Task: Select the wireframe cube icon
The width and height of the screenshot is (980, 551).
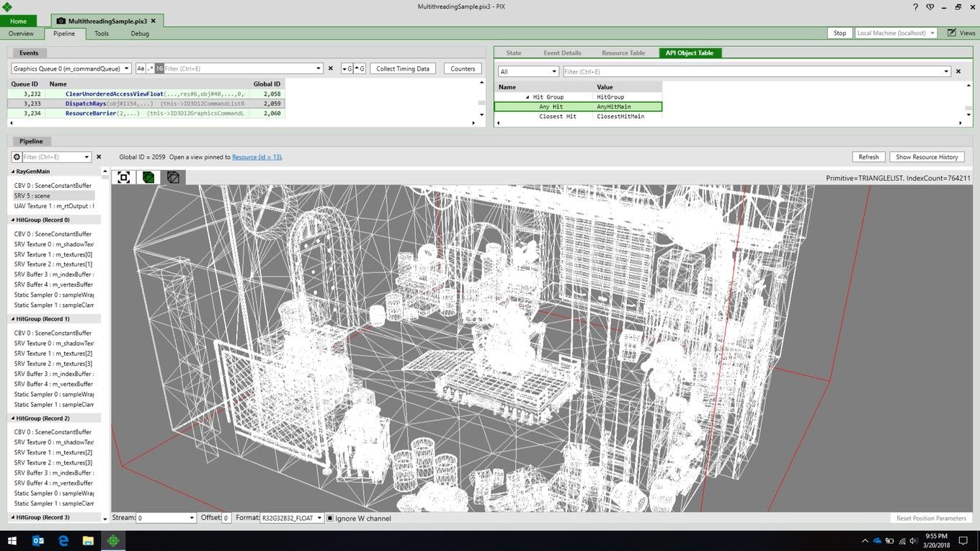Action: [173, 177]
